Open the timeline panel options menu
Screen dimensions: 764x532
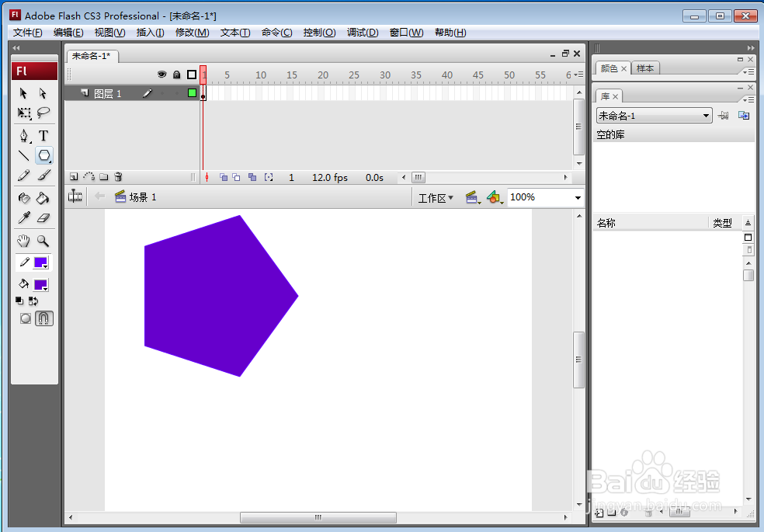(x=579, y=75)
